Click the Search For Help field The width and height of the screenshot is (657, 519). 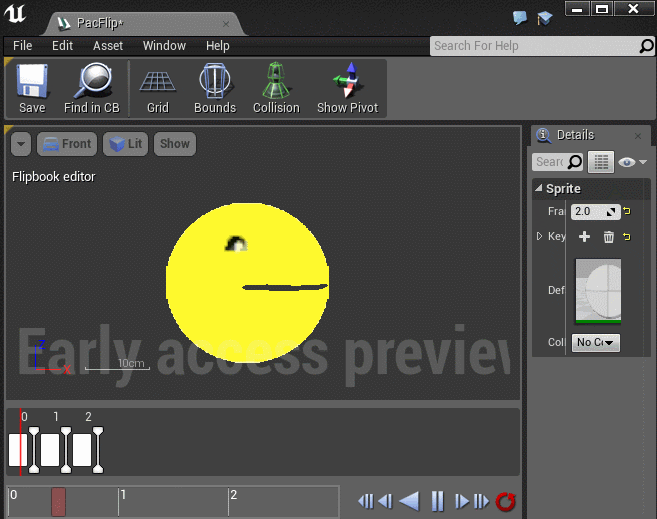click(534, 46)
